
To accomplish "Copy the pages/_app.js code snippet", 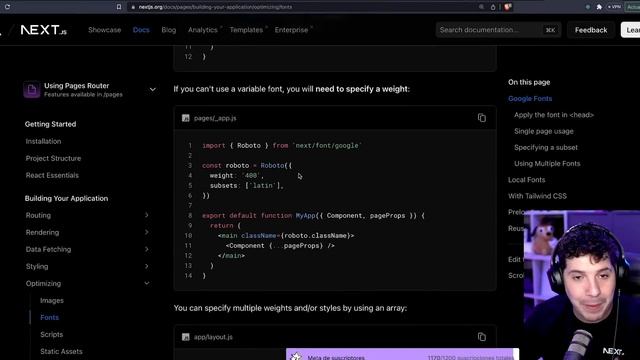I will coord(482,118).
